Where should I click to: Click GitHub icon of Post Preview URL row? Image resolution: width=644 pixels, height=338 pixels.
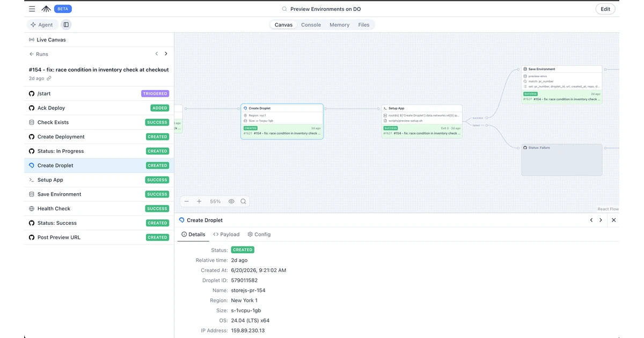[32, 237]
